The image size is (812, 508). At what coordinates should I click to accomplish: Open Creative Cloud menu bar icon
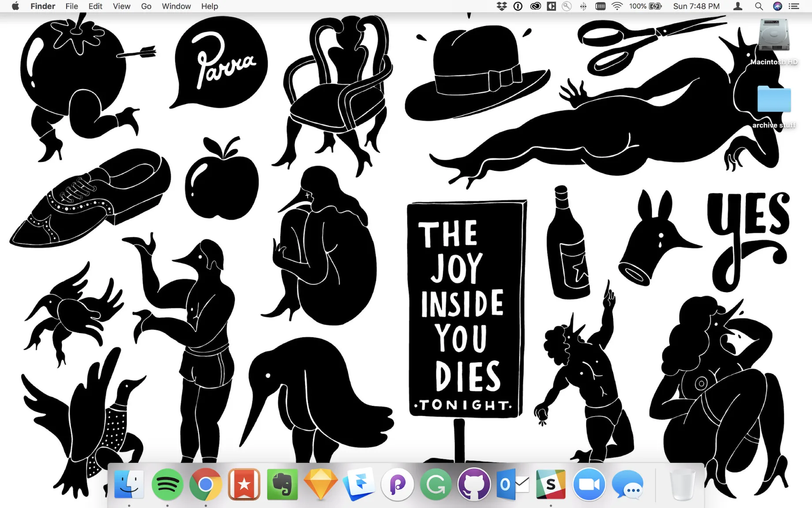(x=535, y=6)
